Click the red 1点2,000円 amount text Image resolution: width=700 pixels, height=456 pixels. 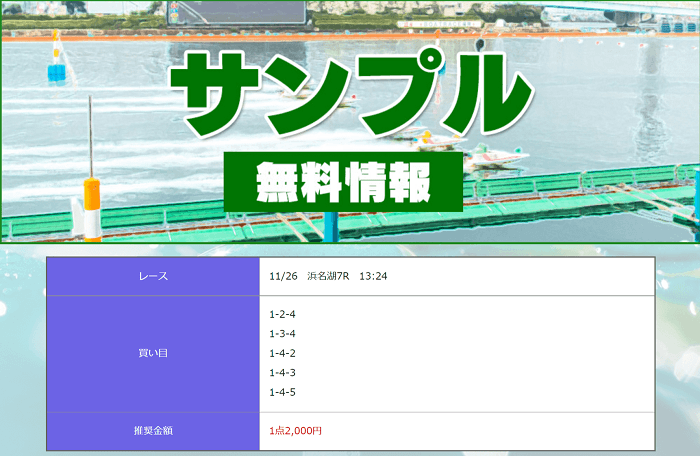(x=296, y=431)
